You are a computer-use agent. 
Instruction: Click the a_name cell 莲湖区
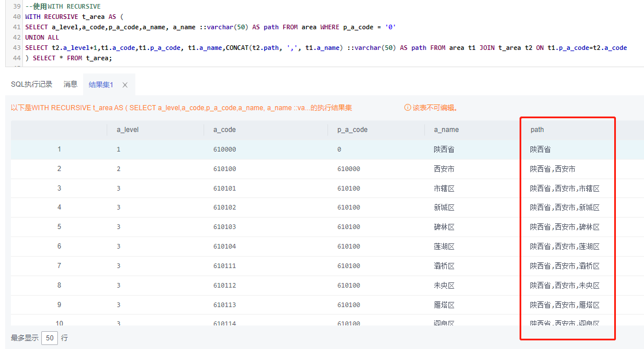click(444, 246)
